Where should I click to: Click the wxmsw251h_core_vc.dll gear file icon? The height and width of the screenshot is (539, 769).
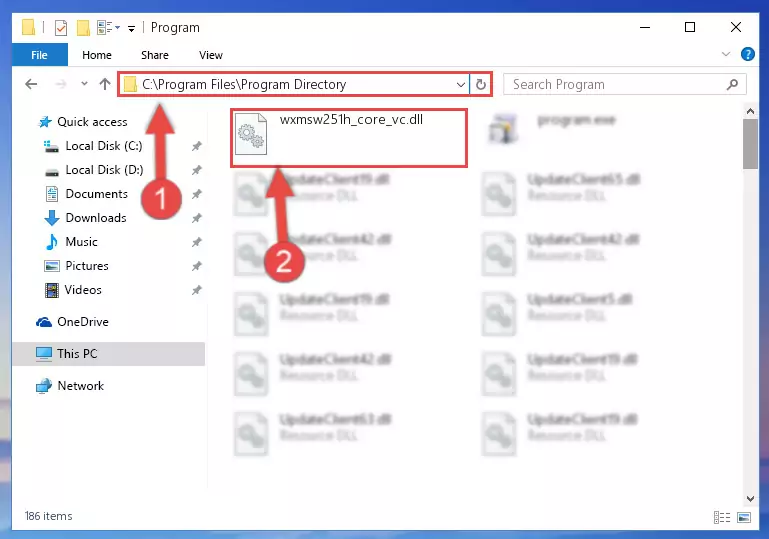tap(251, 134)
